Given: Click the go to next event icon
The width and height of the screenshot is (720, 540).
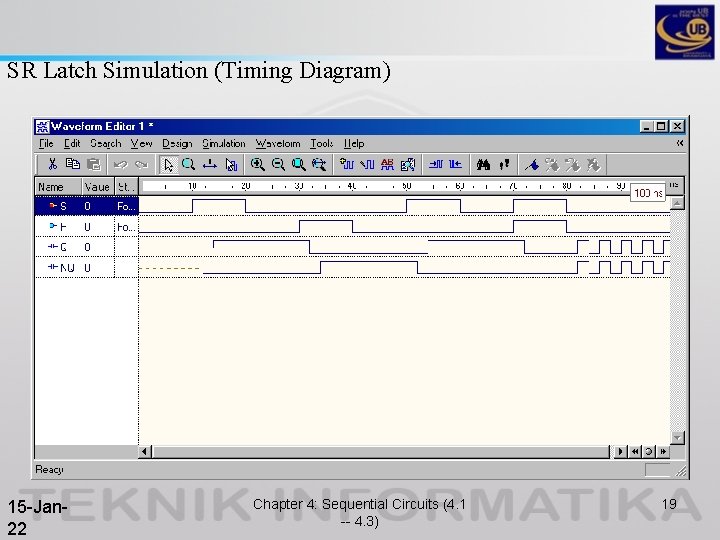Looking at the screenshot, I should [x=435, y=164].
